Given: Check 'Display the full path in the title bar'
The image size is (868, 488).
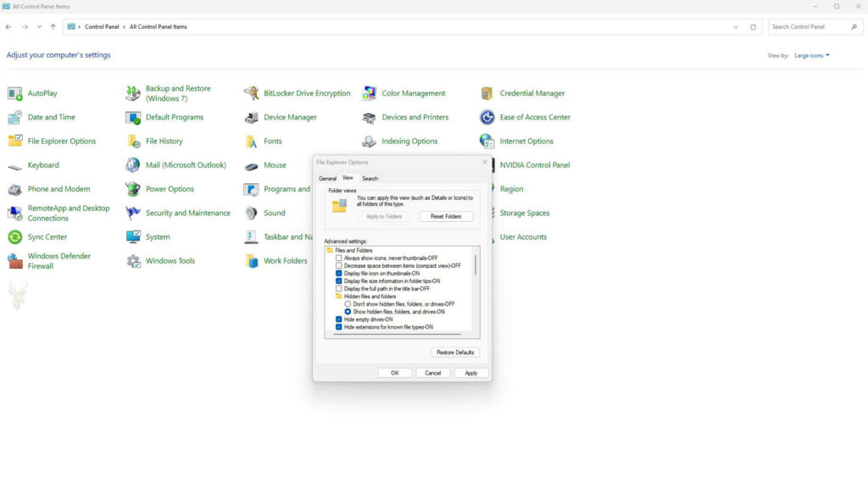Looking at the screenshot, I should pos(339,289).
